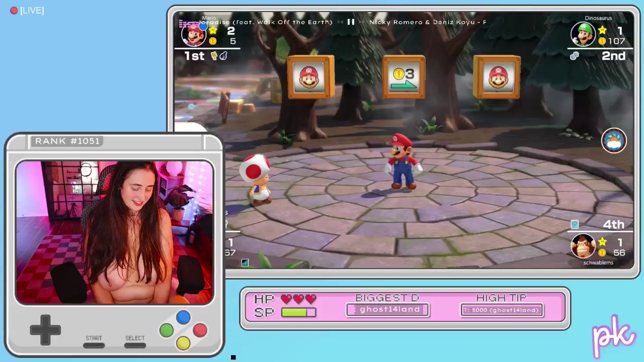Click the 1st place rank label

pos(195,56)
